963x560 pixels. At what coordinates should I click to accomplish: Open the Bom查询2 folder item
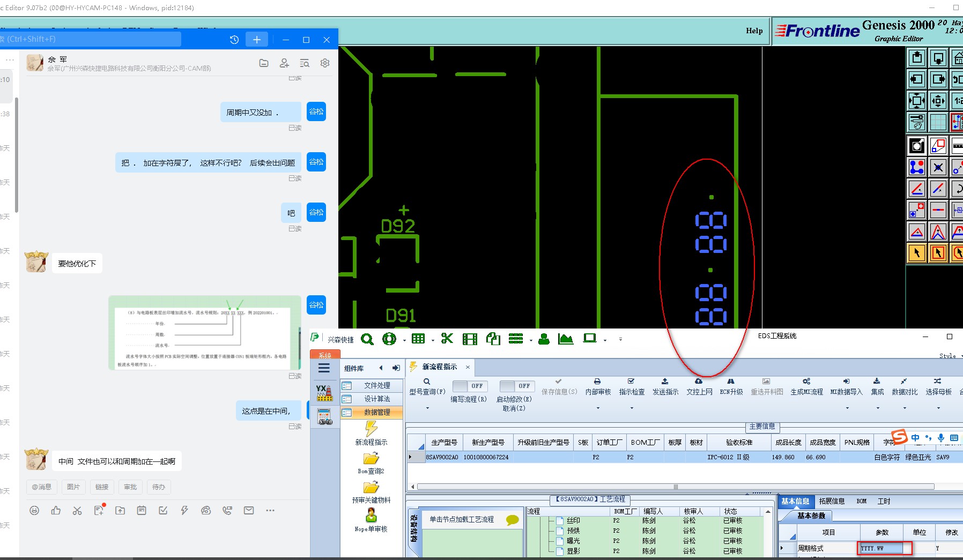(371, 464)
